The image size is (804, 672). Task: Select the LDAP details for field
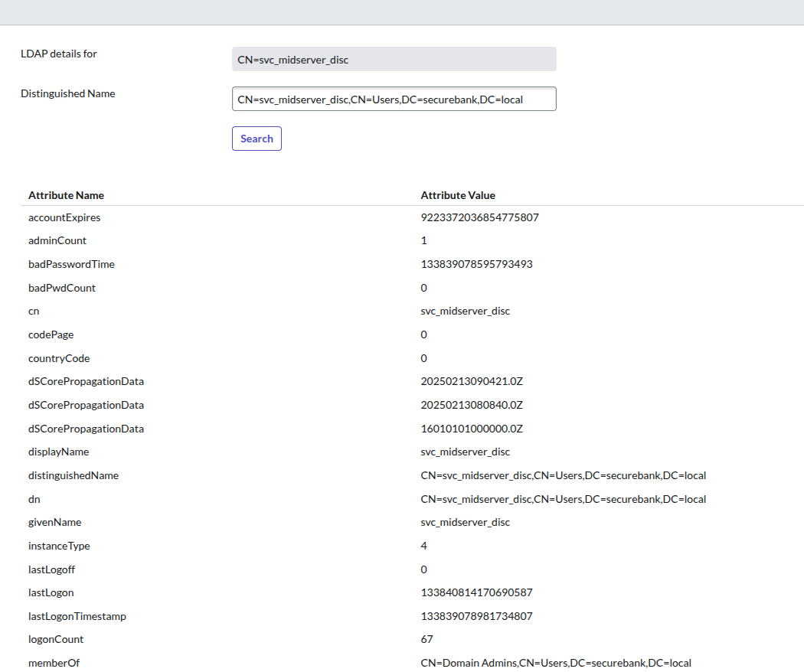click(394, 59)
